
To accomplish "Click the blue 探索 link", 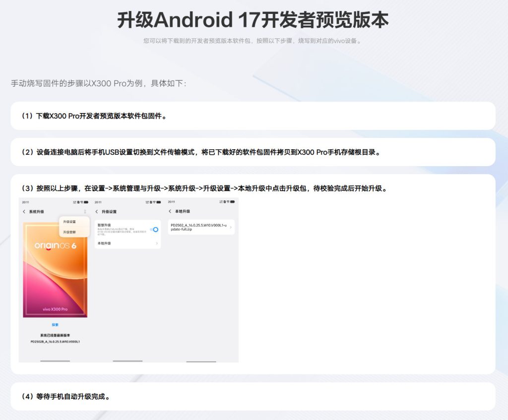I will point(55,325).
